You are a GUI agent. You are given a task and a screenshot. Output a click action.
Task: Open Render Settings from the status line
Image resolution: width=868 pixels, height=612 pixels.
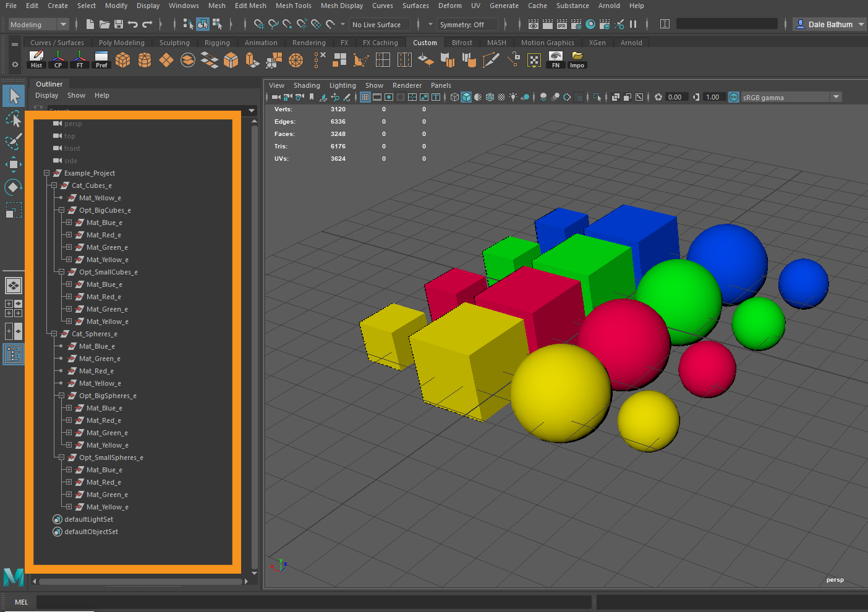coord(576,24)
